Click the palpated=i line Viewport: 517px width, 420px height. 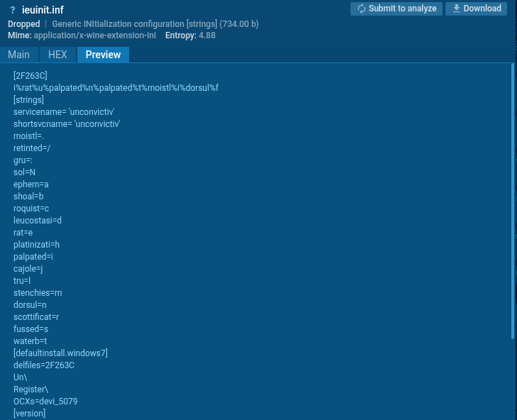pos(33,256)
